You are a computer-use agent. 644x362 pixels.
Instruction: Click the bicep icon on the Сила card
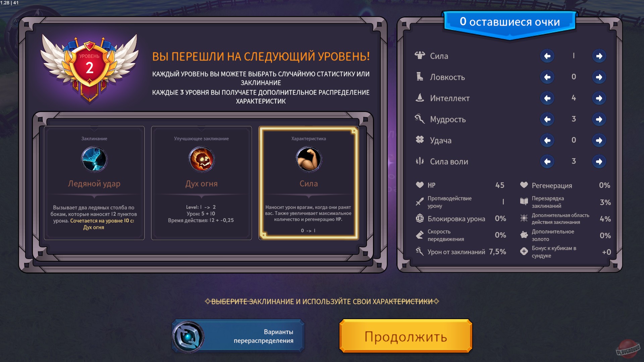(309, 159)
